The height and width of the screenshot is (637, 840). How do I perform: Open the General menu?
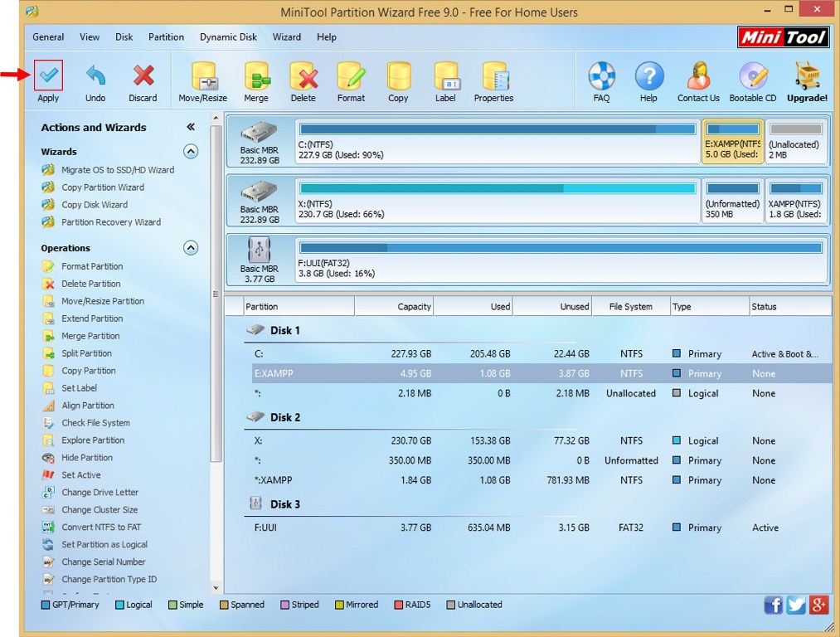[48, 37]
